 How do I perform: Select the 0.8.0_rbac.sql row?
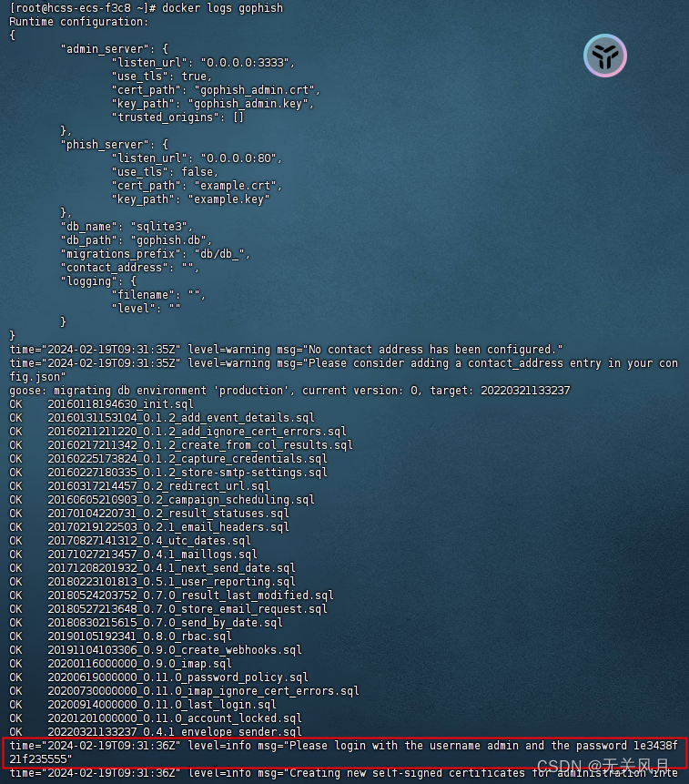coord(120,636)
